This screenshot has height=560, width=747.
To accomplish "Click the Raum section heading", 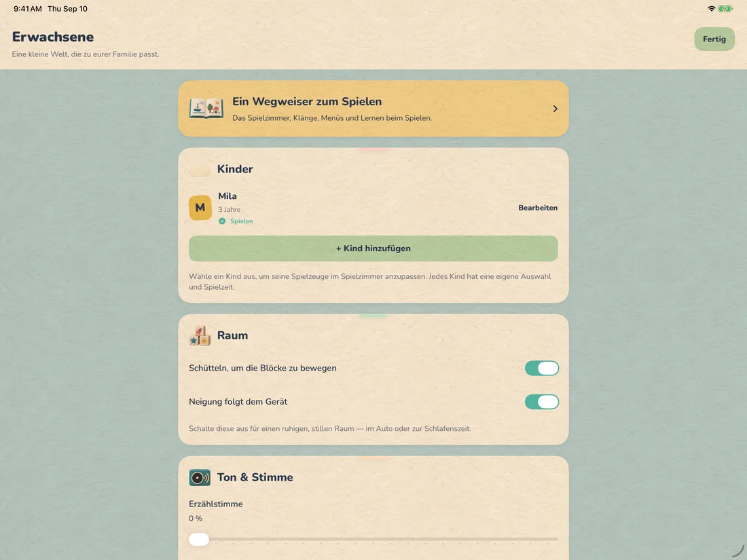I will tap(232, 335).
